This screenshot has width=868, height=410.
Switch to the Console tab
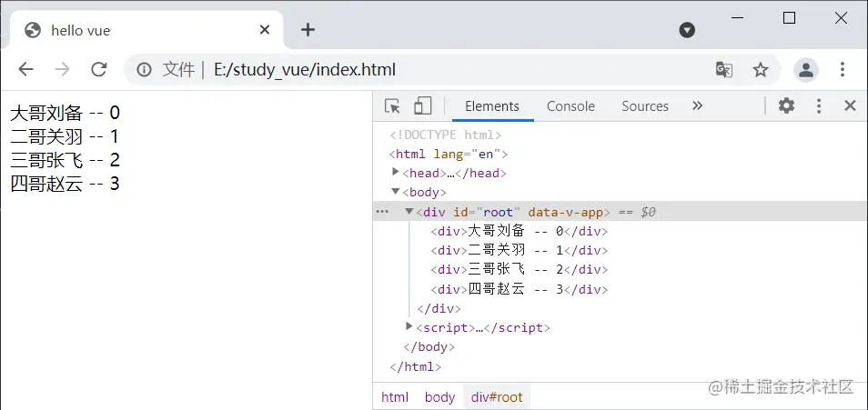pos(570,106)
